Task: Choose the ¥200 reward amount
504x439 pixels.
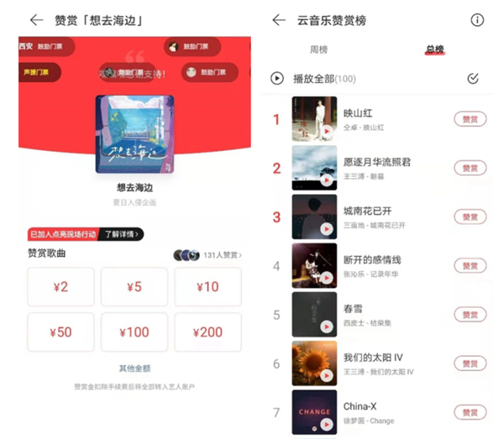Action: click(x=208, y=332)
